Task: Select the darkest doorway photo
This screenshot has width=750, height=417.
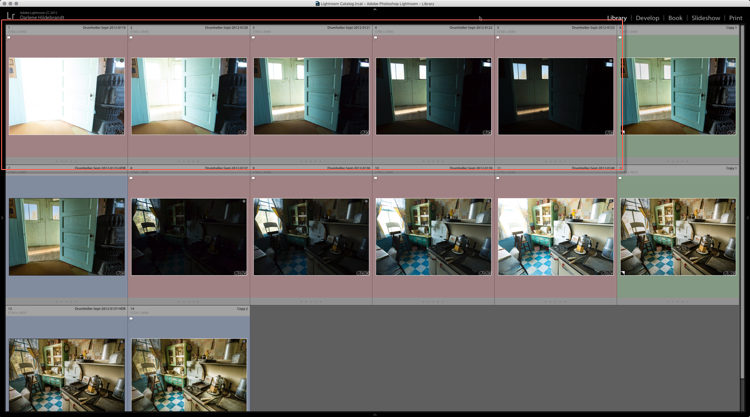Action: coord(556,96)
